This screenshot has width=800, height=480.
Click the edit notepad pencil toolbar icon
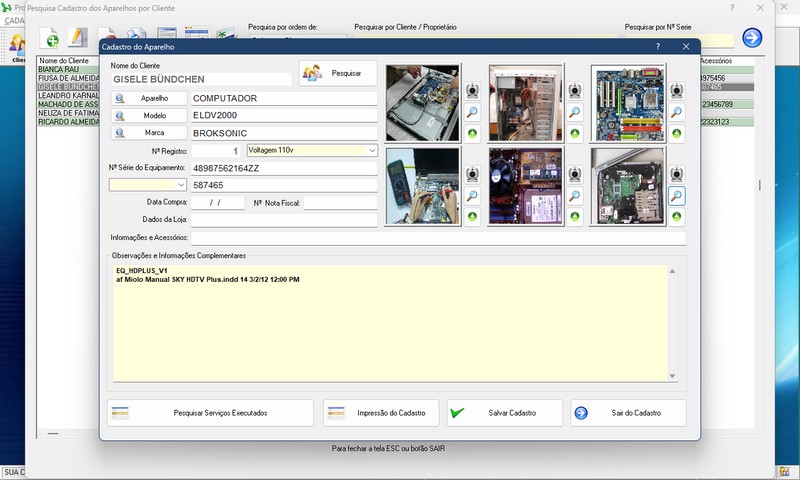click(x=77, y=39)
